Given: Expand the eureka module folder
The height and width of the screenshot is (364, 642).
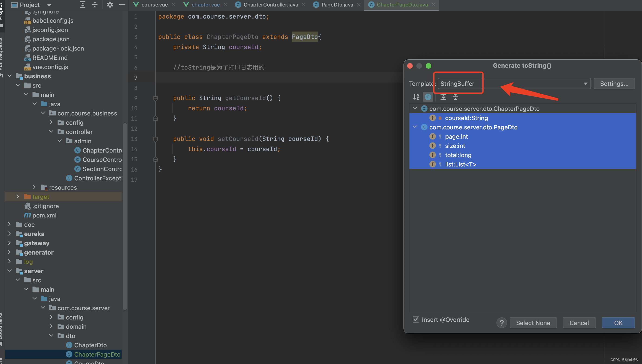Looking at the screenshot, I should pos(10,234).
